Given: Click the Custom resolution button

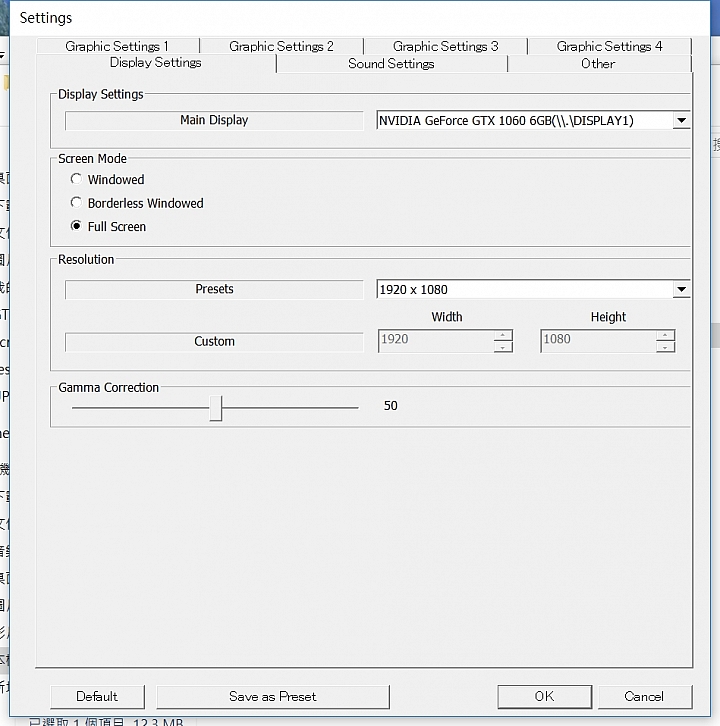Looking at the screenshot, I should (x=214, y=342).
